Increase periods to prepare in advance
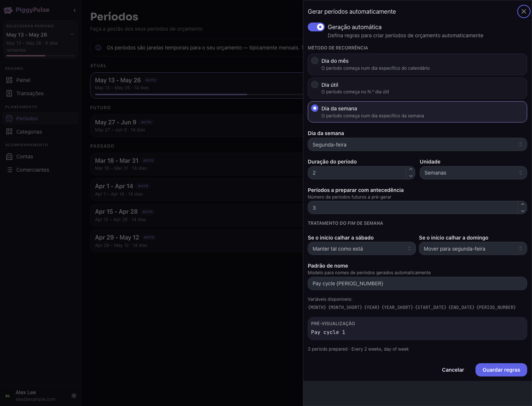Viewport: 532px width, 406px height. coord(522,204)
